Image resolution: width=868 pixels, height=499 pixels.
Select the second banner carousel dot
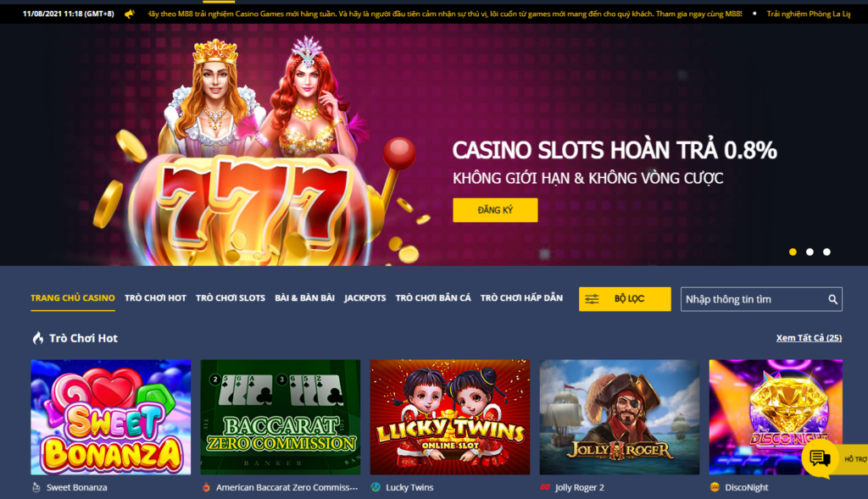pos(810,252)
